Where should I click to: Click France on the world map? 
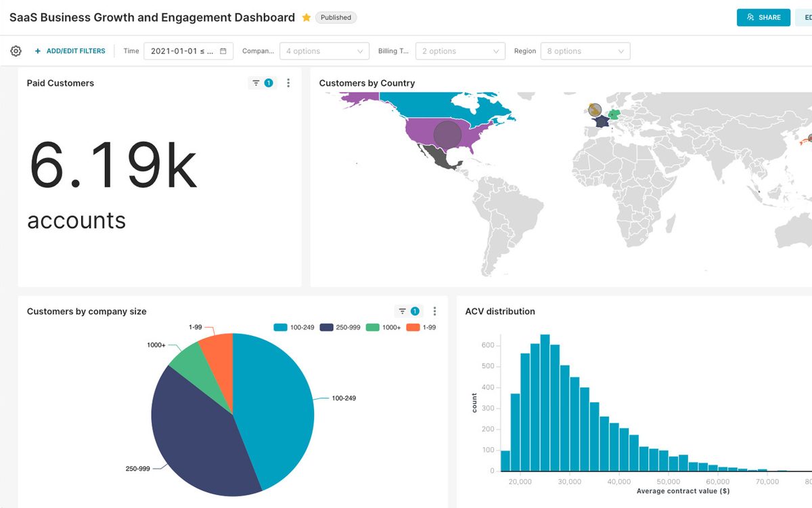602,123
